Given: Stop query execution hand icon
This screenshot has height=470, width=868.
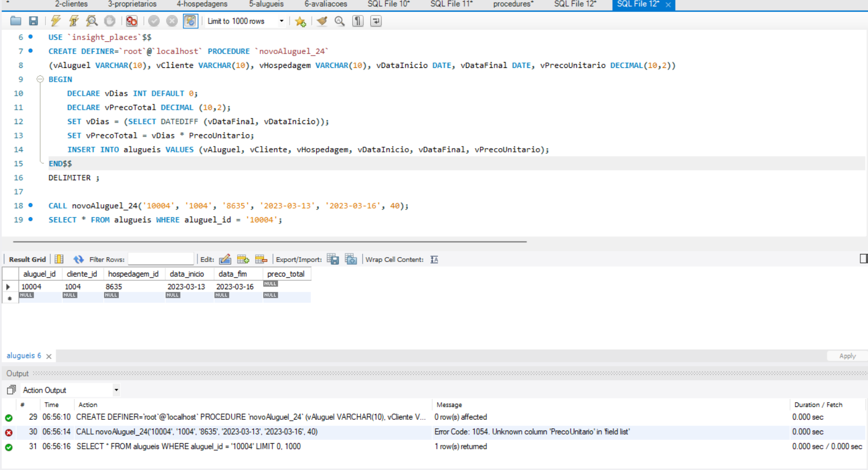Looking at the screenshot, I should pos(110,21).
